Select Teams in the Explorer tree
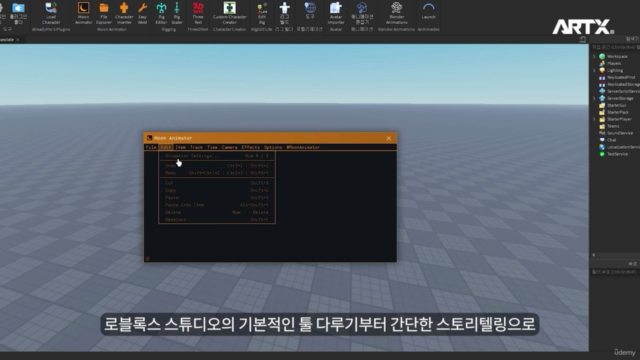The image size is (640, 360). pyautogui.click(x=613, y=126)
